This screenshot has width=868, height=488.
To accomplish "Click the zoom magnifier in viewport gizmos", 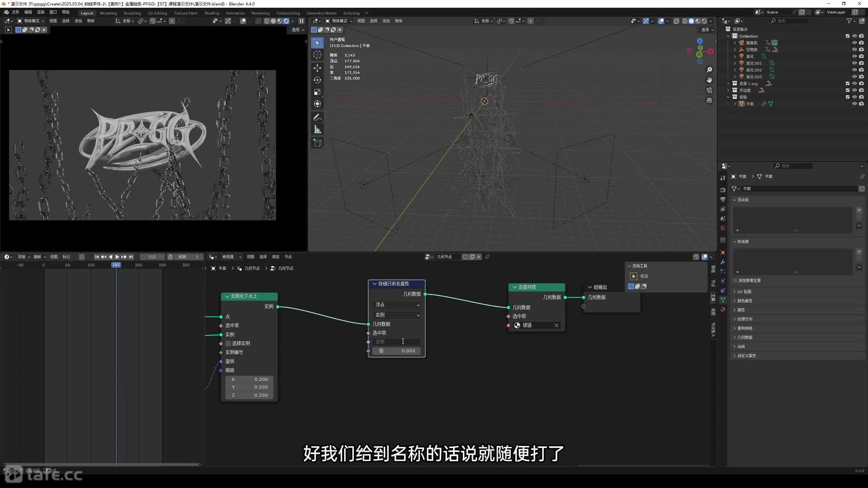I will [x=709, y=70].
